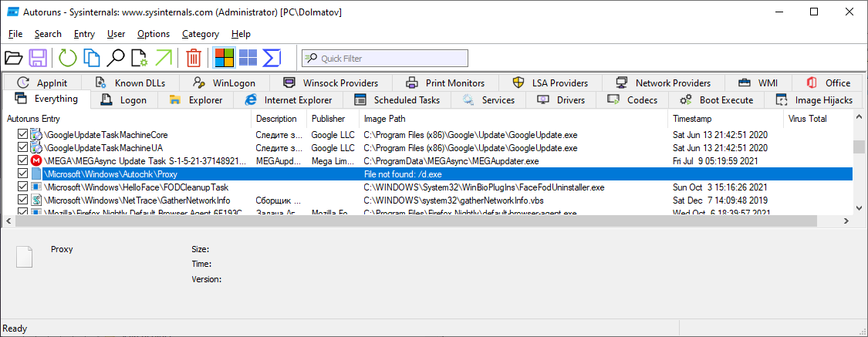Switch to the Codecs tab
This screenshot has width=868, height=337.
633,100
